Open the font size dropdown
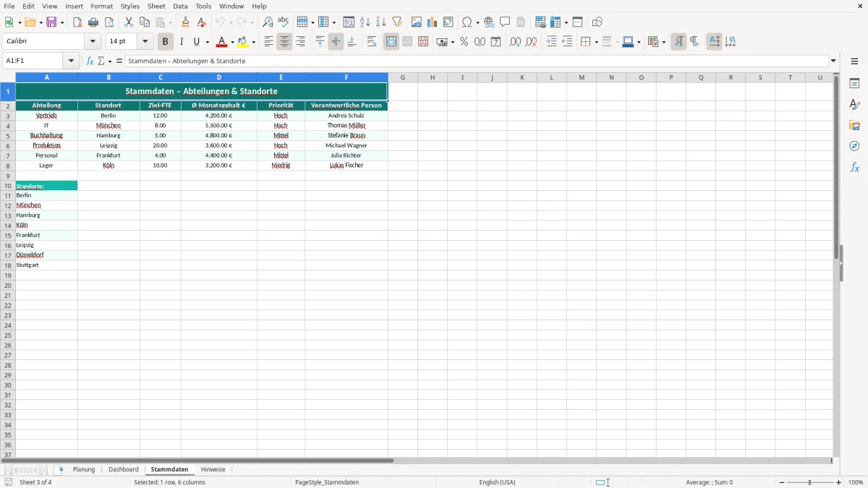Viewport: 868px width, 488px height. [x=145, y=42]
